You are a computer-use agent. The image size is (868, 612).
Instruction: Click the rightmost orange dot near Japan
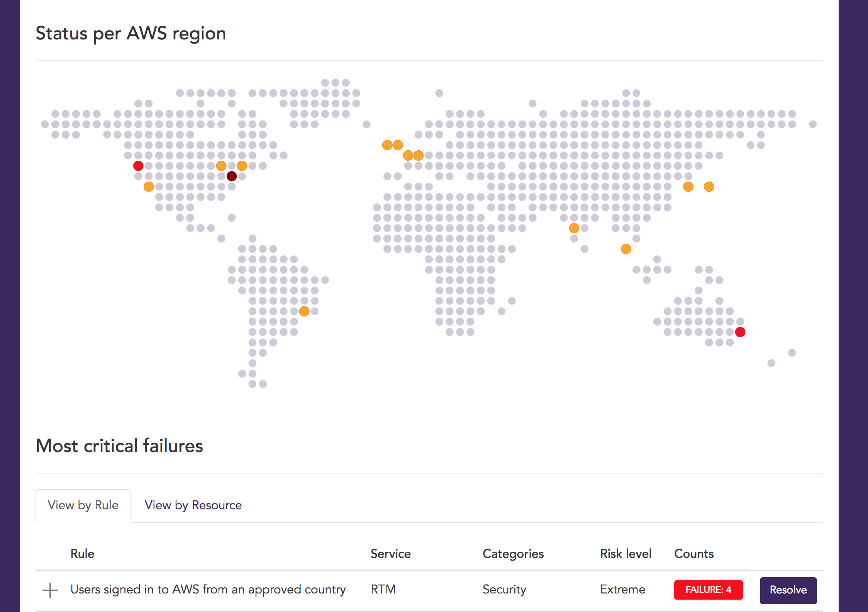(x=709, y=187)
